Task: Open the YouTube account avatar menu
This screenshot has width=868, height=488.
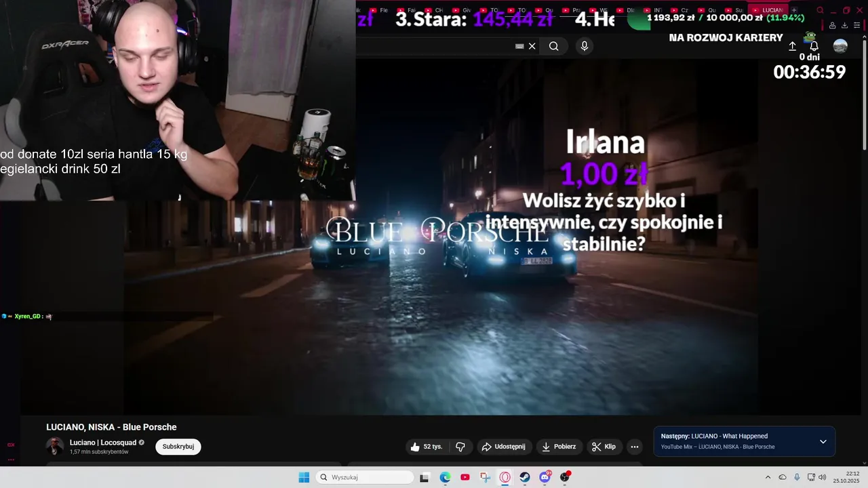Action: pyautogui.click(x=840, y=46)
